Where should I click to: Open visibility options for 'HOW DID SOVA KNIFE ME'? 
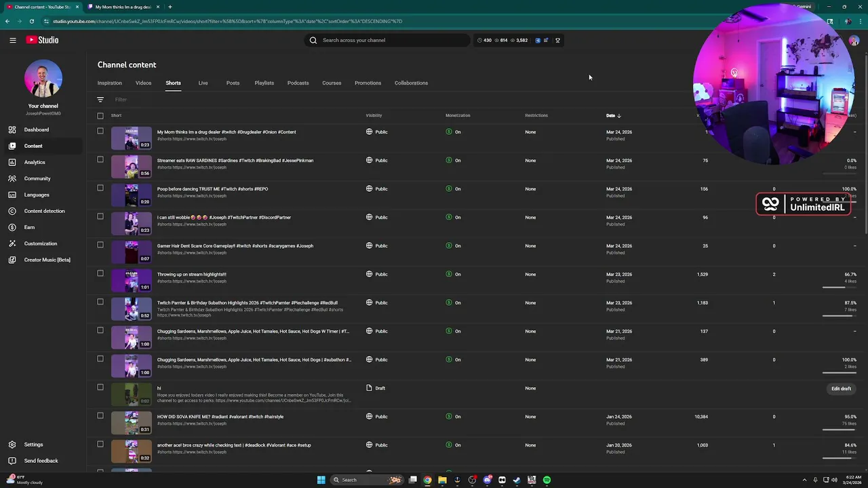pyautogui.click(x=377, y=417)
